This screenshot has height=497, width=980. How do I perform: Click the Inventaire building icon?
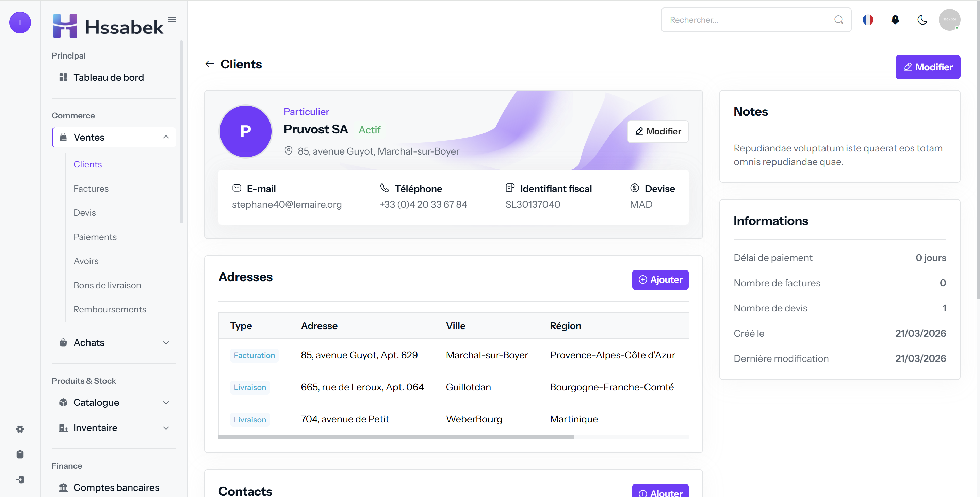[x=63, y=428]
